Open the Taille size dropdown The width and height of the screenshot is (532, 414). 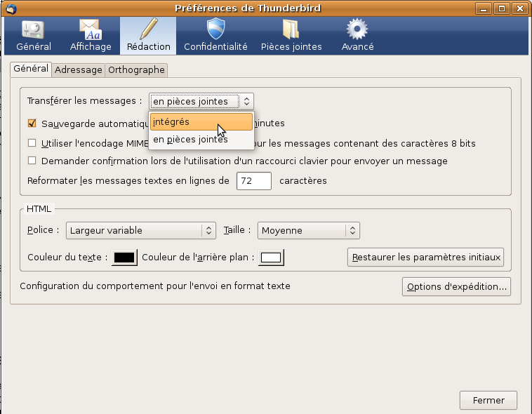tap(308, 230)
